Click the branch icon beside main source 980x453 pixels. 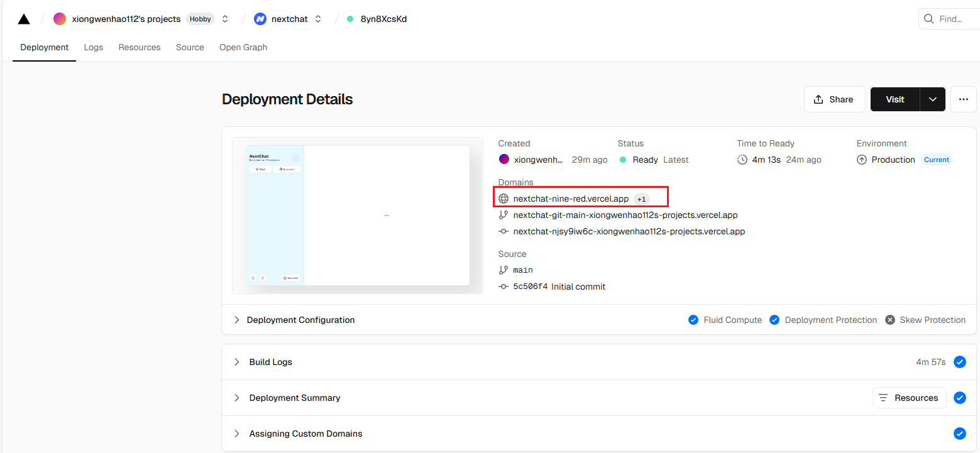click(x=504, y=270)
